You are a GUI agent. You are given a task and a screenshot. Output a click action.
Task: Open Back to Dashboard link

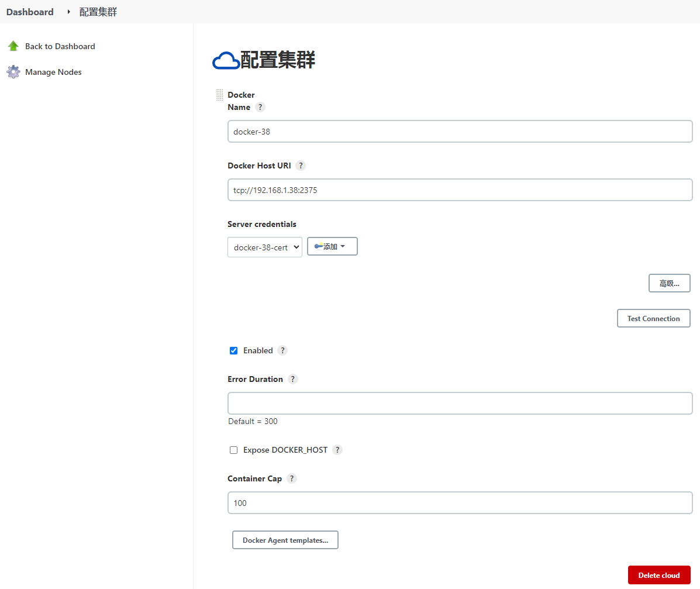tap(60, 46)
